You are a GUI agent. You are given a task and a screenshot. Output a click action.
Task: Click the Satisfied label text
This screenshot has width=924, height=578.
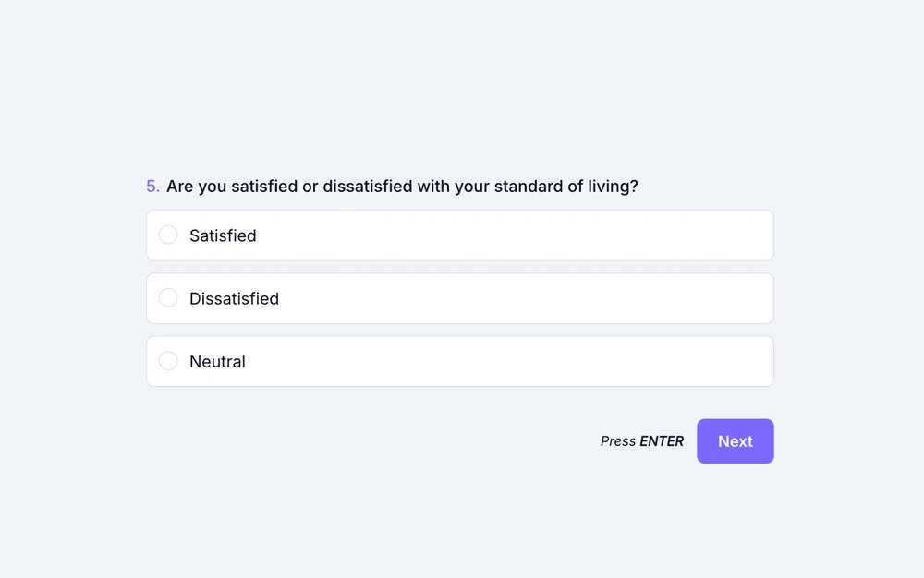222,235
